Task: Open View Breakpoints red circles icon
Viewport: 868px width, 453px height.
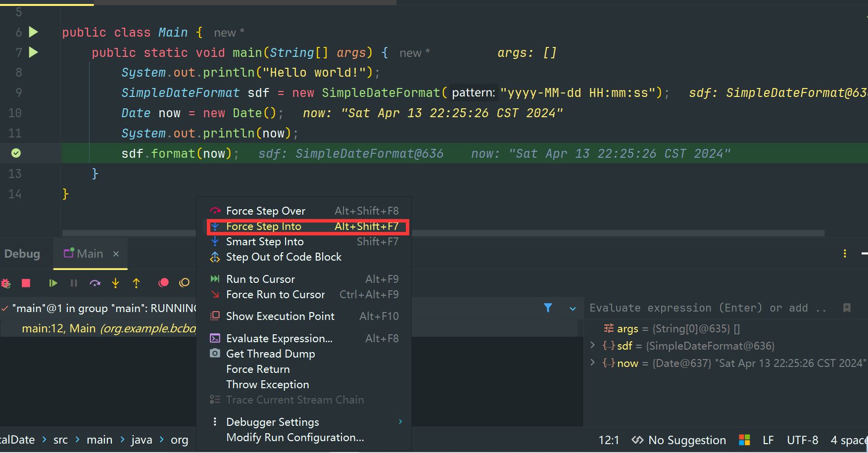Action: tap(163, 282)
